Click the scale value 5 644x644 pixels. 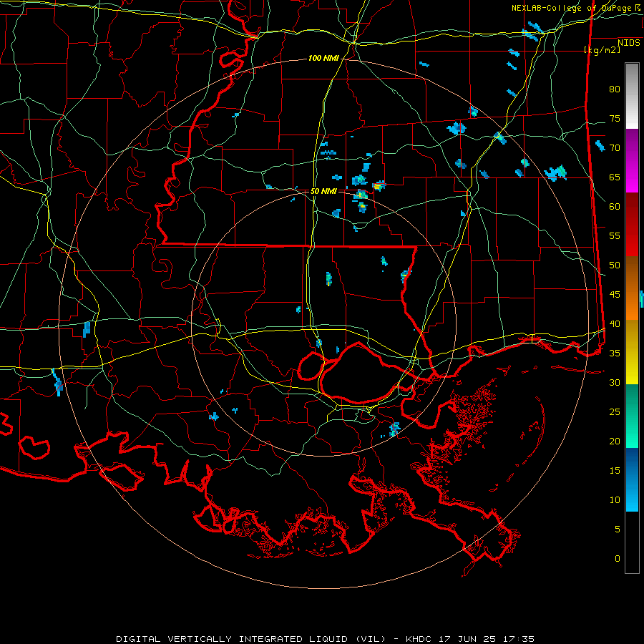(618, 530)
